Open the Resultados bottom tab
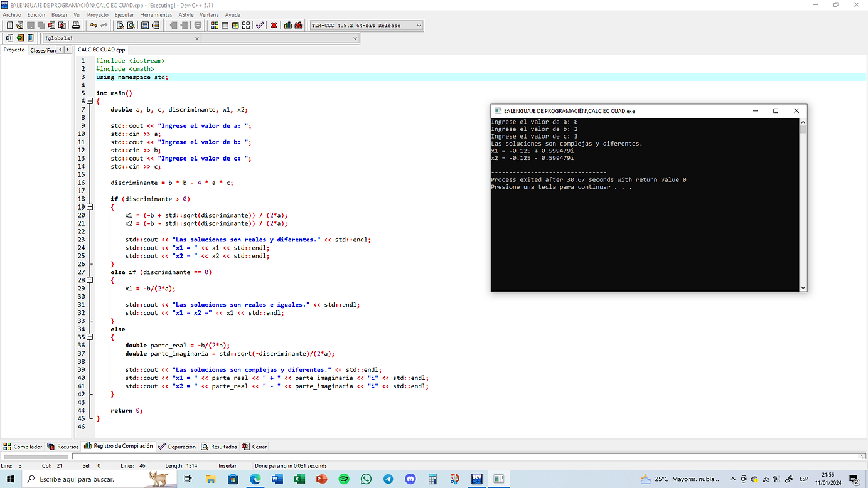The image size is (868, 488). 219,447
